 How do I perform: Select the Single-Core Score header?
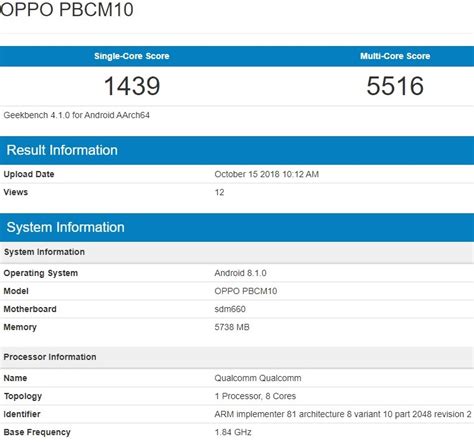click(x=132, y=56)
